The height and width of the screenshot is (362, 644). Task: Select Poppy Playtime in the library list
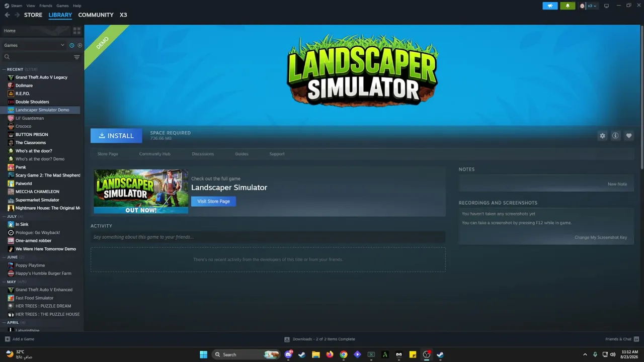coord(30,265)
